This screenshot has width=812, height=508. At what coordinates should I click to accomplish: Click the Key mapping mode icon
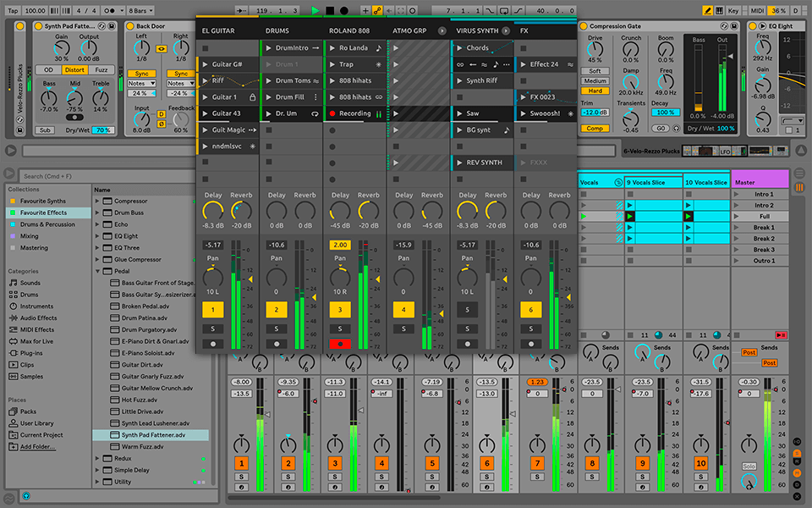[x=734, y=10]
